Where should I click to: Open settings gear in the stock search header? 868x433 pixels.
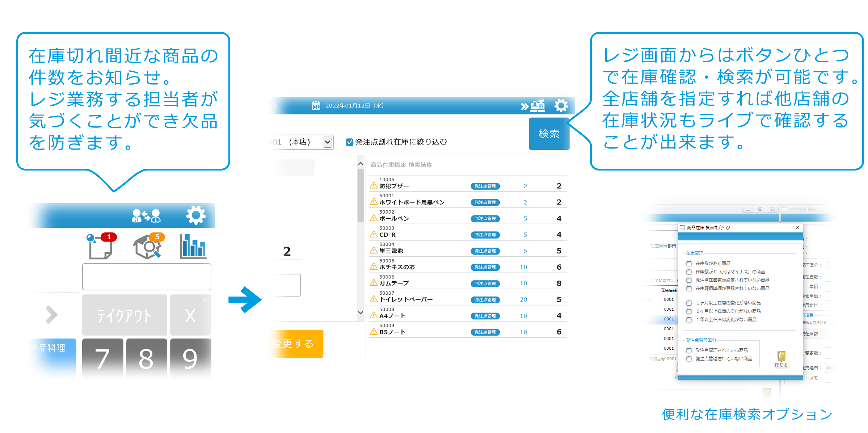[561, 105]
